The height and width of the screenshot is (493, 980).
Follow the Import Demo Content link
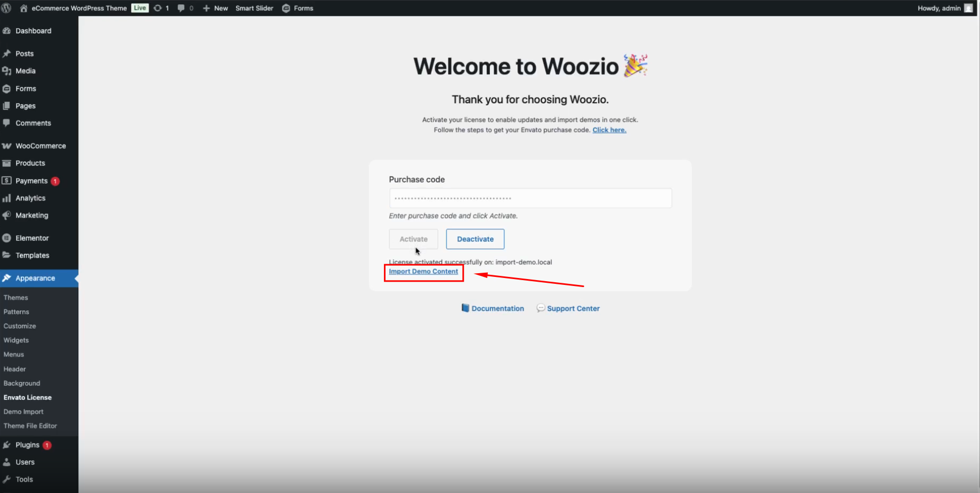423,272
